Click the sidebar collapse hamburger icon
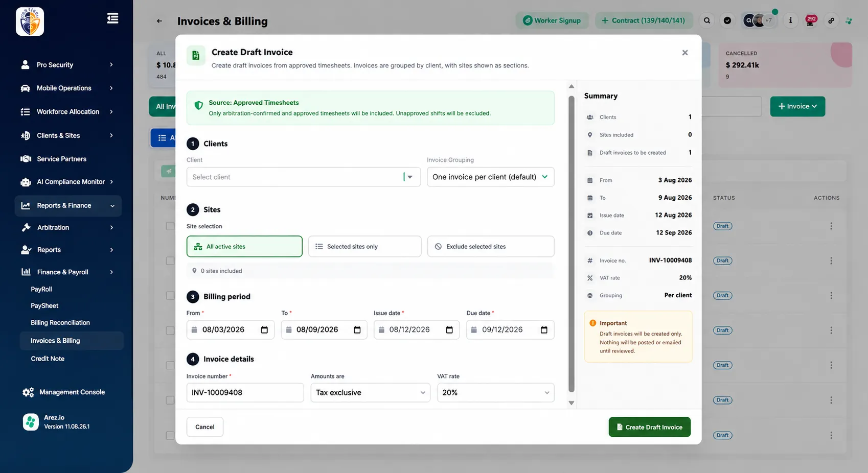868x473 pixels. 112,18
